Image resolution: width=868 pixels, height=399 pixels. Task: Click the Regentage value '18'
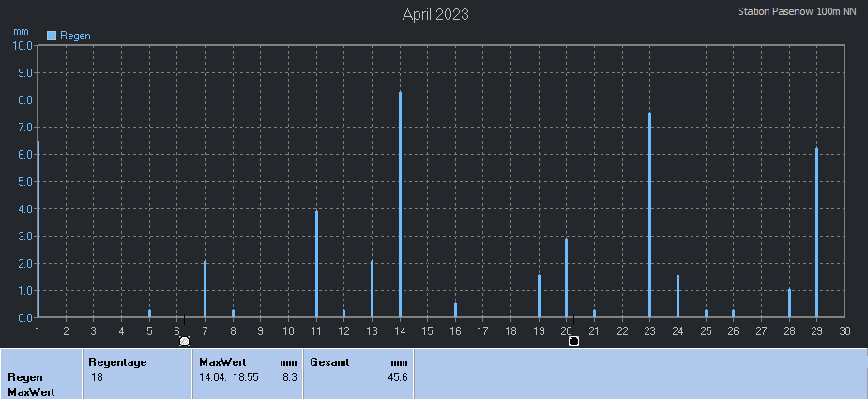pyautogui.click(x=97, y=377)
